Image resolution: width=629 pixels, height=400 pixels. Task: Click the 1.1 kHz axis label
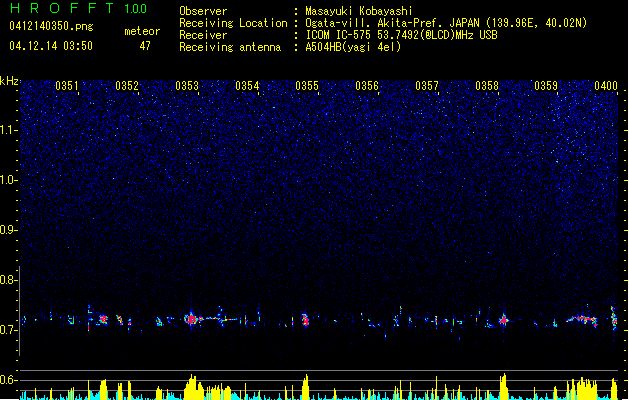point(8,130)
